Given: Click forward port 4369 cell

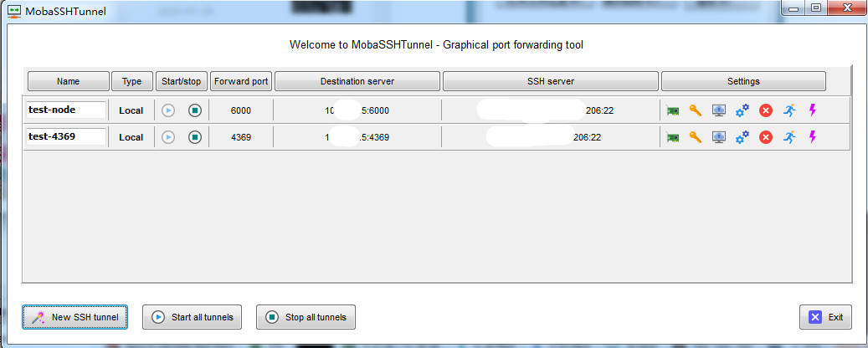Looking at the screenshot, I should click(241, 137).
